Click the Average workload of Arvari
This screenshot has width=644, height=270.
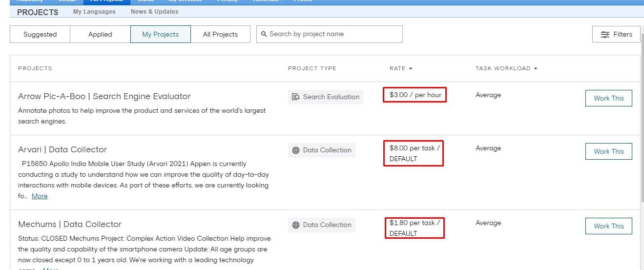(x=488, y=148)
